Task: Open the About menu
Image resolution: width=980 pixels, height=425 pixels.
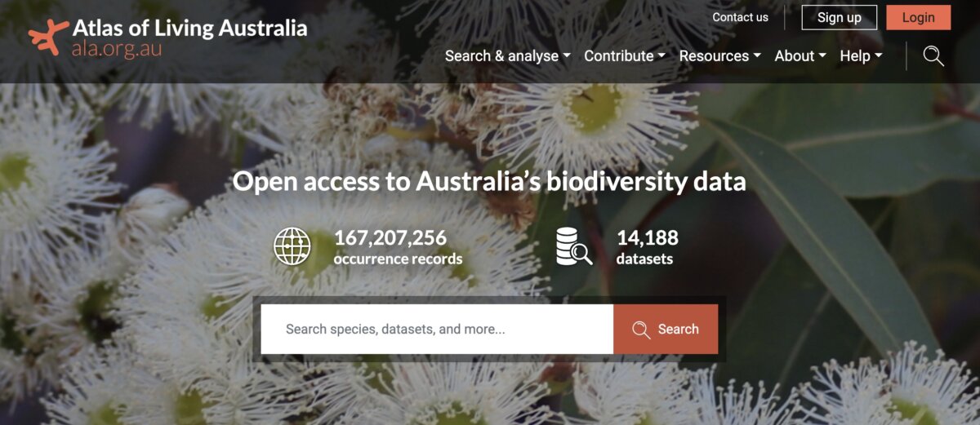Action: click(800, 56)
